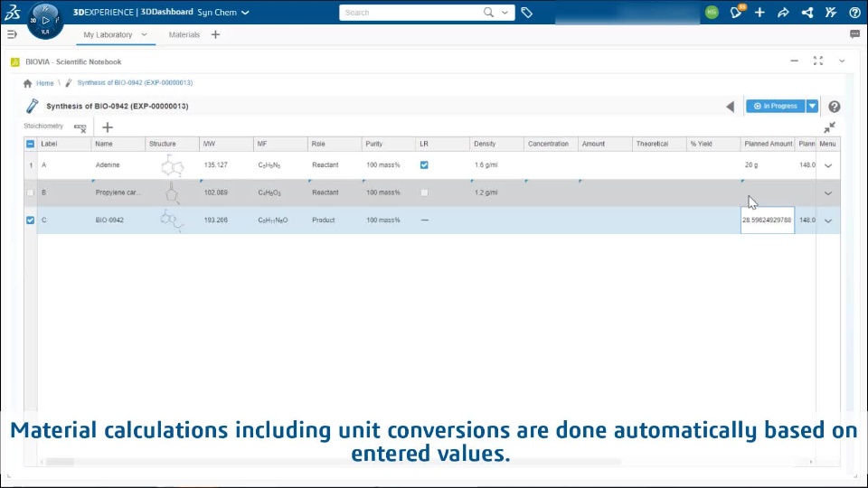Screen dimensions: 868x488
Task: Click the test tube experiment icon
Action: point(33,106)
